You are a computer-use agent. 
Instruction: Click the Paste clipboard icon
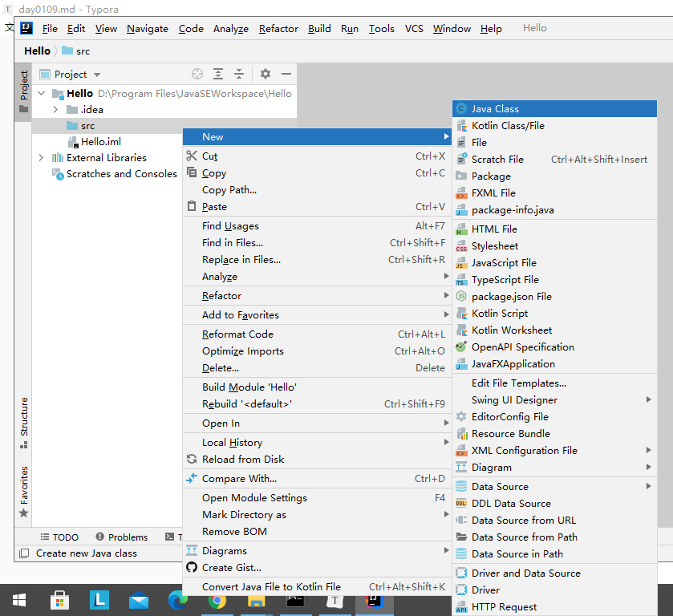tap(192, 206)
